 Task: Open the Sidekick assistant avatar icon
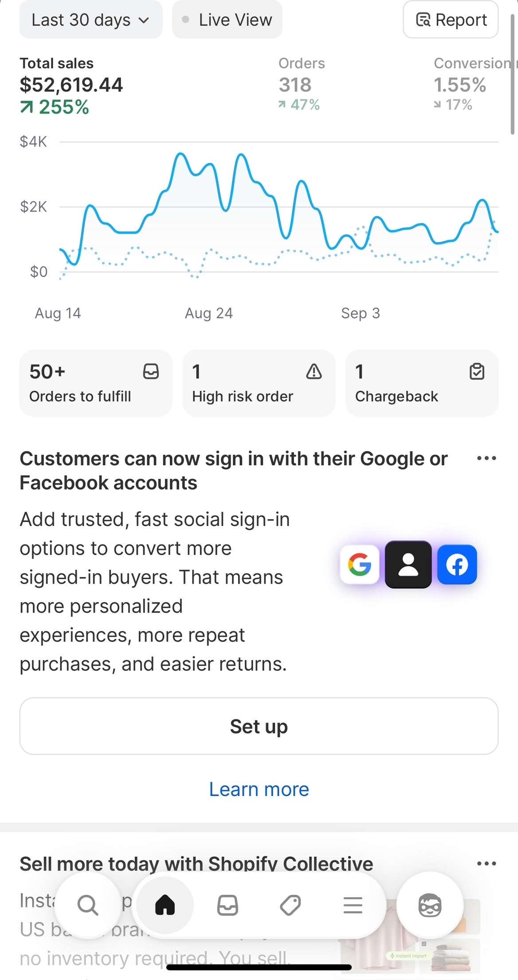coord(430,905)
